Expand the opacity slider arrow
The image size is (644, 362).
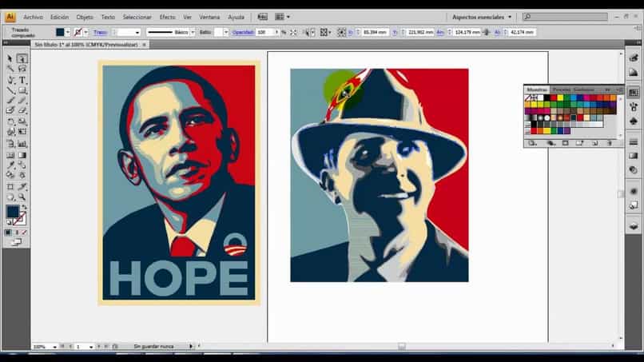click(276, 32)
